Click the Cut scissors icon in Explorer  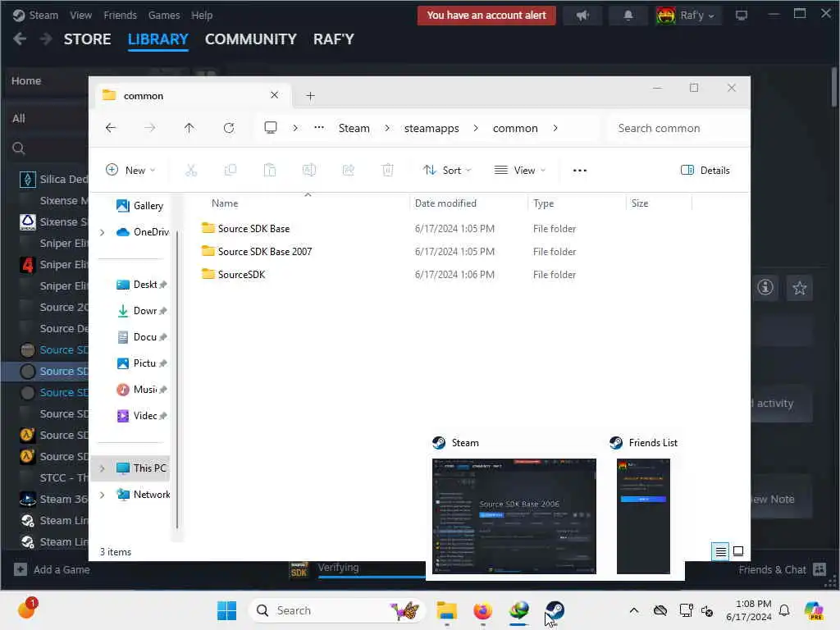pos(191,171)
